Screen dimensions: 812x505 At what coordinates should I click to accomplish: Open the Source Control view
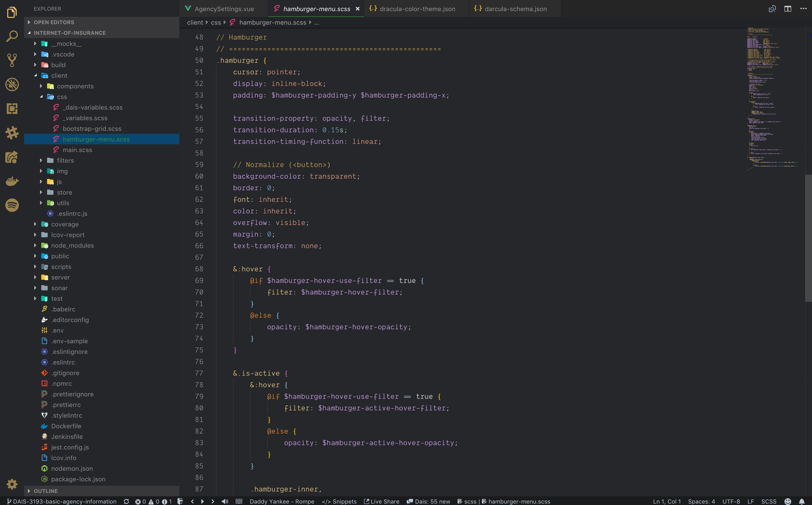point(12,60)
